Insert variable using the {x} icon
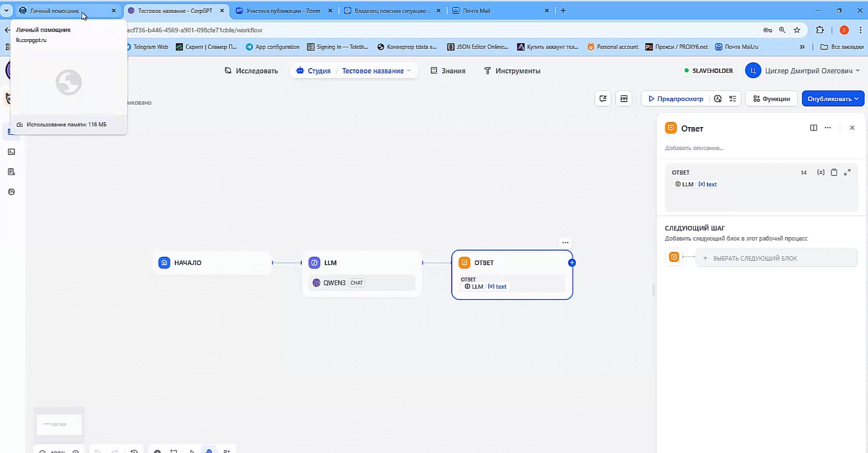 (821, 173)
